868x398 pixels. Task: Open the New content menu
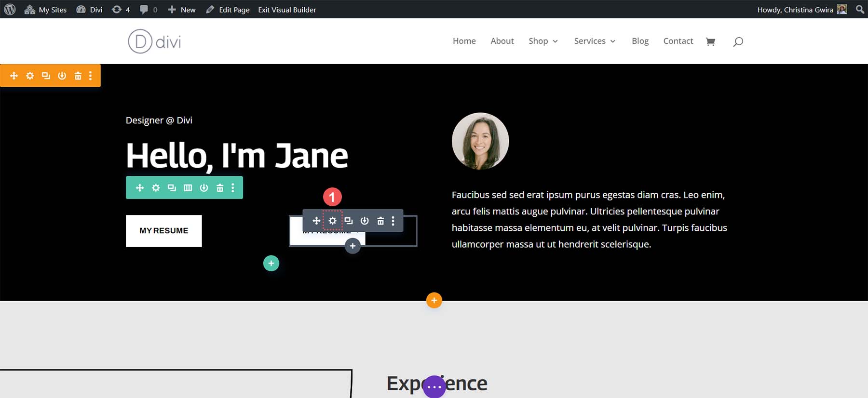[x=181, y=9]
